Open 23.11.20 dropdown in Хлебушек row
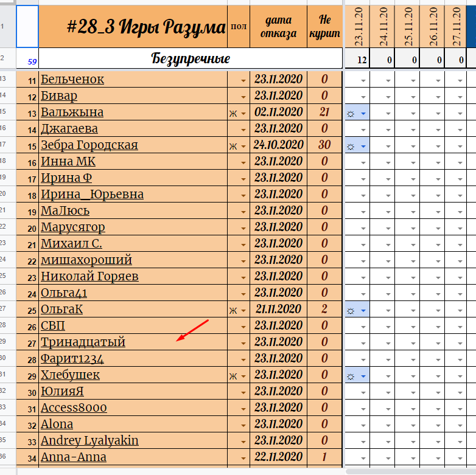This screenshot has width=476, height=475. point(363,376)
